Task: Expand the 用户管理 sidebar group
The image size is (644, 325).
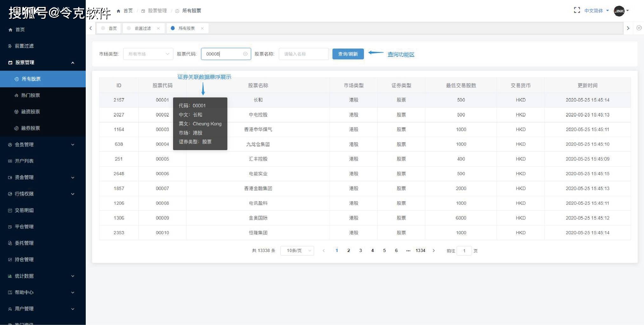Action: coord(43,309)
